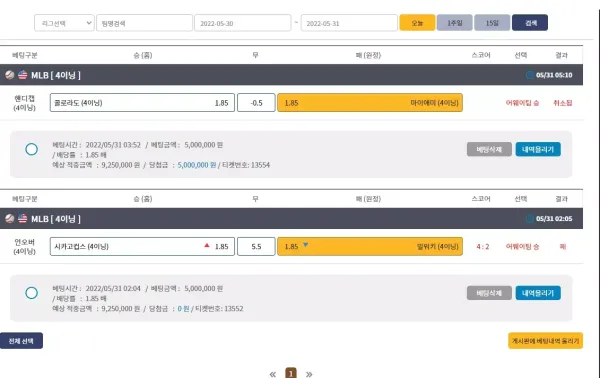The image size is (600, 378).
Task: Click the dark 검색 search button
Action: tap(530, 23)
